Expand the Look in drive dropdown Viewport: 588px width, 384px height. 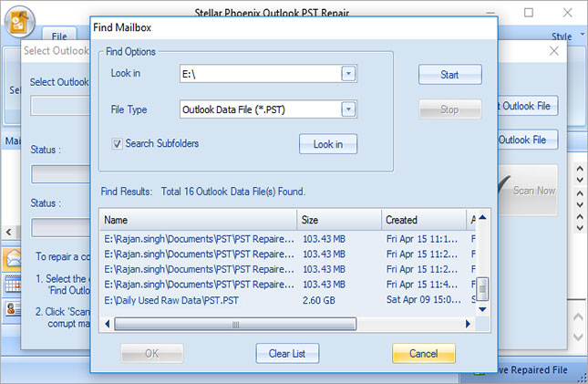(x=348, y=74)
